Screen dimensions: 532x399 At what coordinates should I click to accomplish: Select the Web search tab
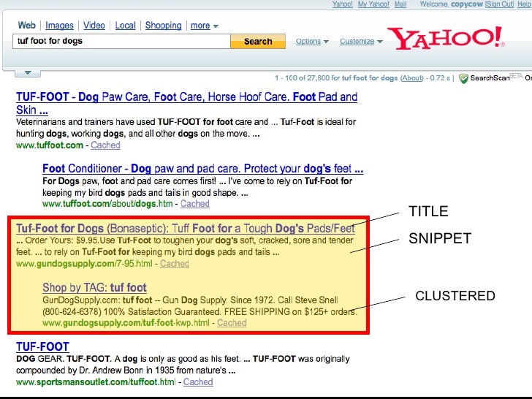click(26, 26)
